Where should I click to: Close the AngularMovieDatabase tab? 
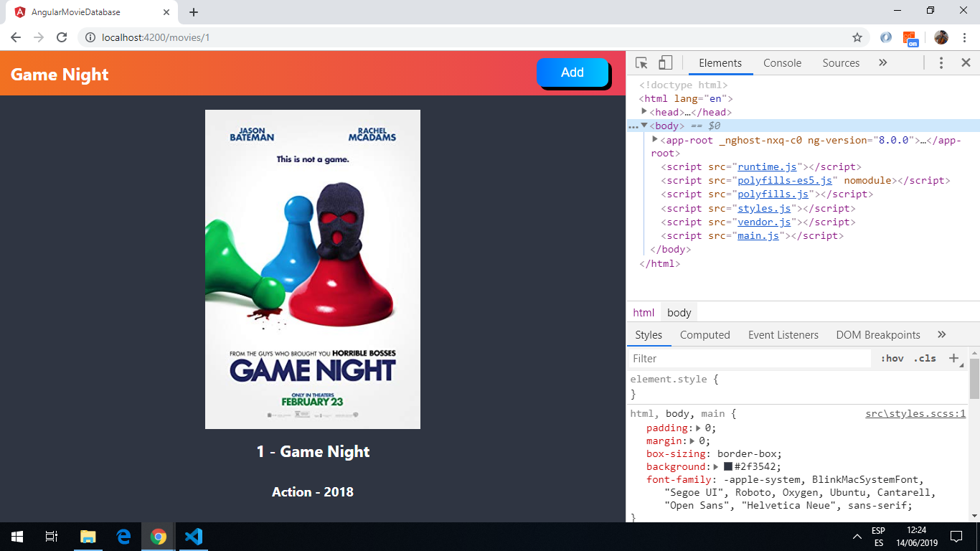pos(166,12)
